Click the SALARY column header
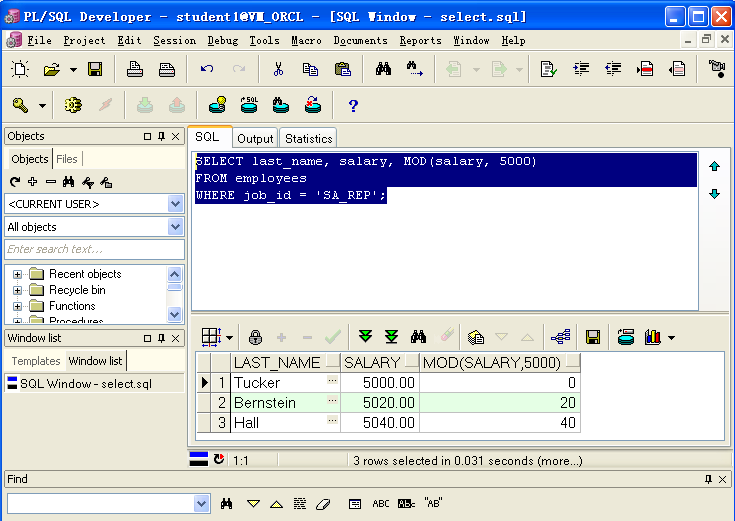The width and height of the screenshot is (735, 521). tap(380, 362)
